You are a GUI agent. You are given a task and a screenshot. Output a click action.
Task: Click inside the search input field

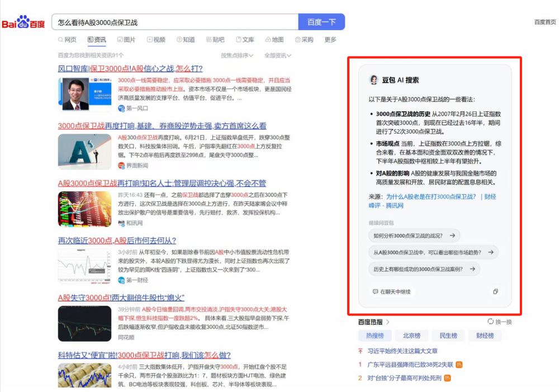coord(168,21)
